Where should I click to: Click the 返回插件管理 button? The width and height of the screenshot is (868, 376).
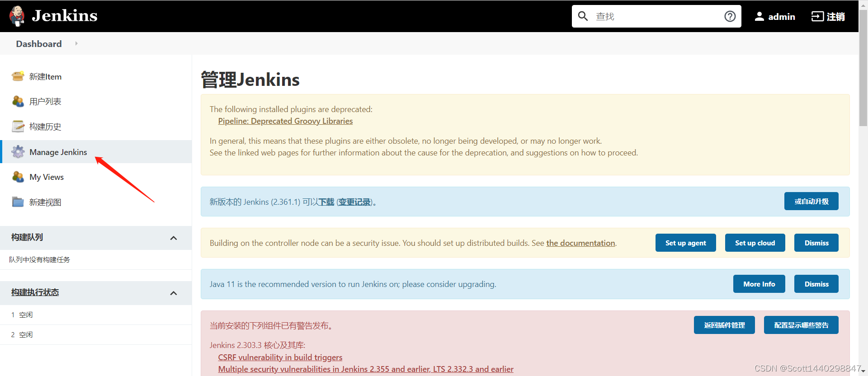(724, 325)
